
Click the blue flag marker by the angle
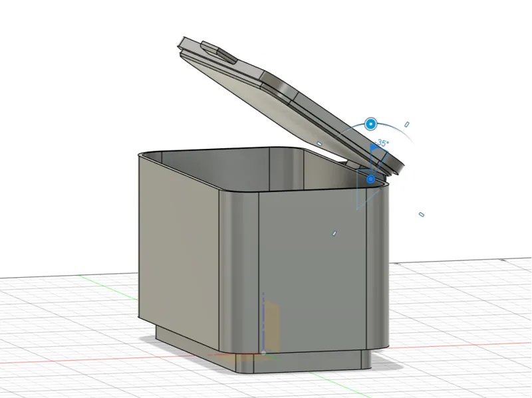[x=374, y=148]
